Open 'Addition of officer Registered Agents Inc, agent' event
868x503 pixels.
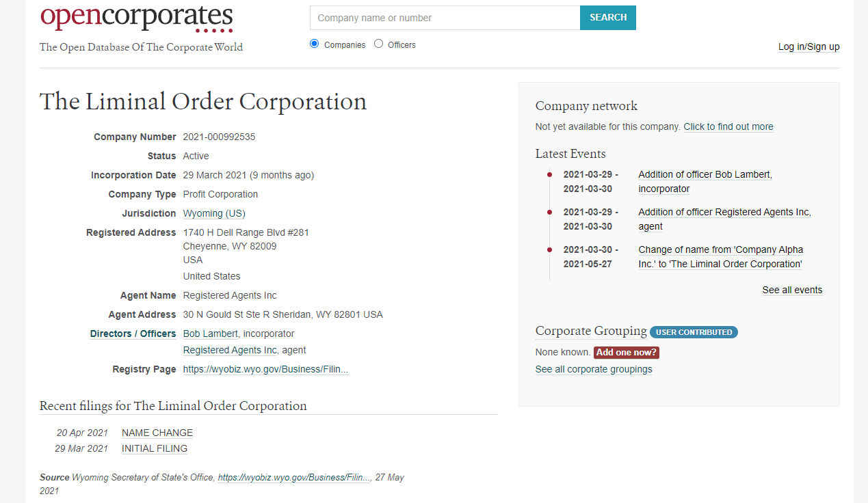[x=724, y=219]
